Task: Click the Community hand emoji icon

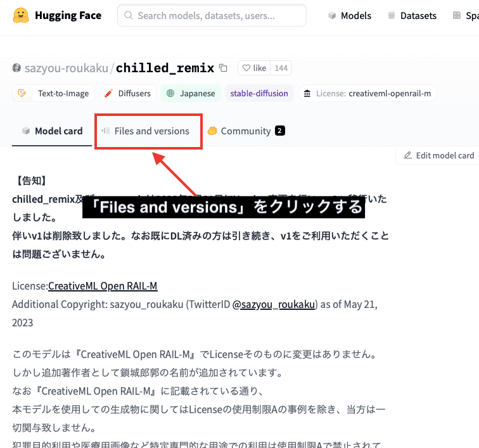Action: coord(212,131)
